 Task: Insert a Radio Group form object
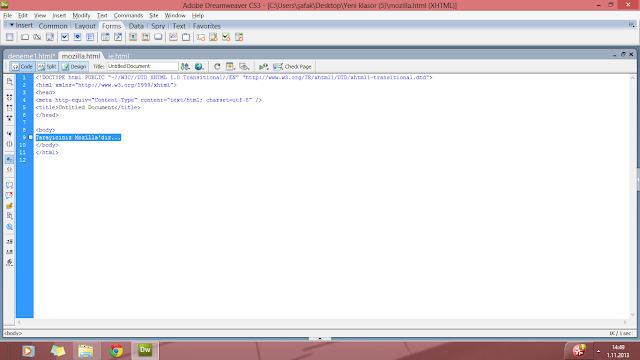click(x=90, y=37)
